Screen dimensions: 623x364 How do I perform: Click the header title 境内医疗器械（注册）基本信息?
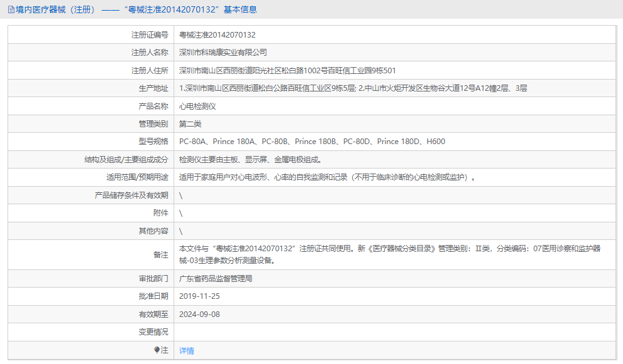click(x=136, y=9)
